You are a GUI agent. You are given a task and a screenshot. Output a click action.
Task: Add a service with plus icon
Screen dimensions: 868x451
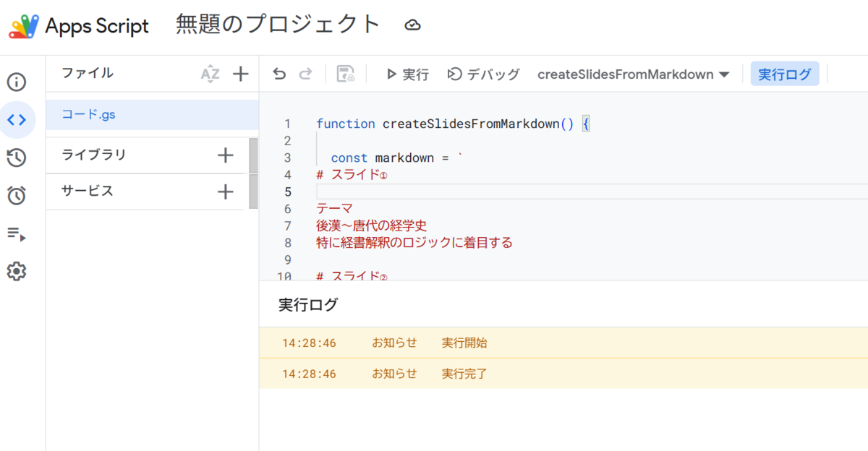point(226,192)
